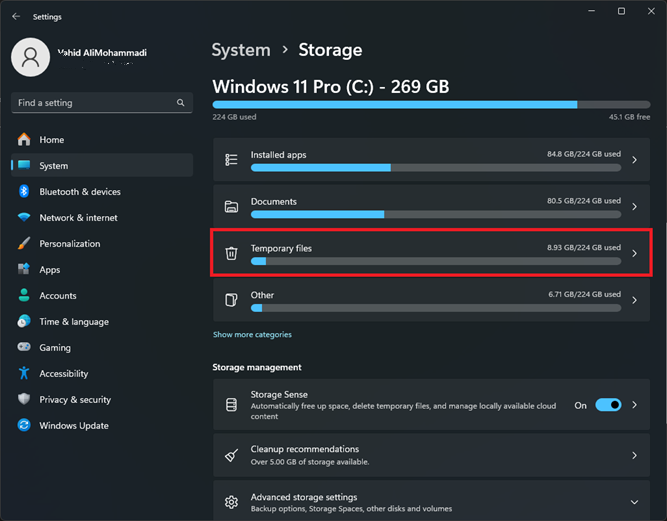Open Storage Sense details chevron
Screen dimensions: 667x521
(634, 405)
